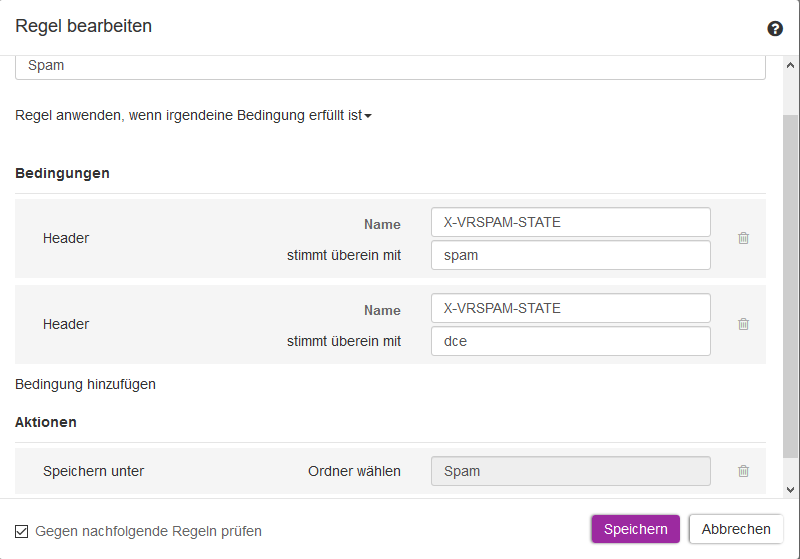
Task: Click 'Bedingung hinzufügen' link
Action: (85, 384)
